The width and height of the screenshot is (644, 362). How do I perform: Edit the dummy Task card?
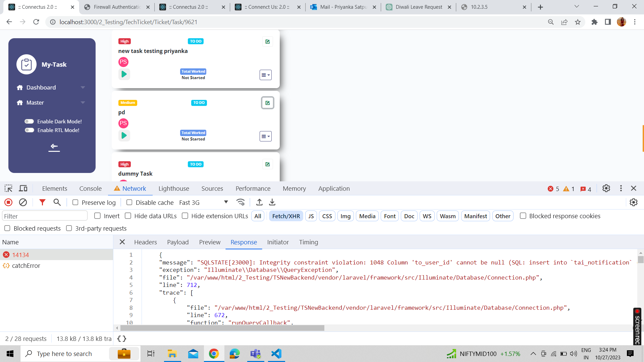[268, 164]
